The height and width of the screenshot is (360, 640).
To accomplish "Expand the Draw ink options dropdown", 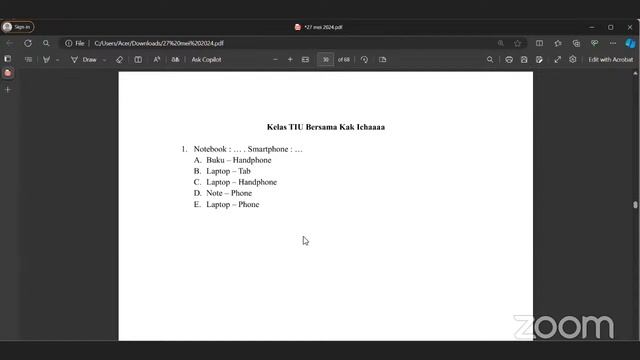I will 104,60.
